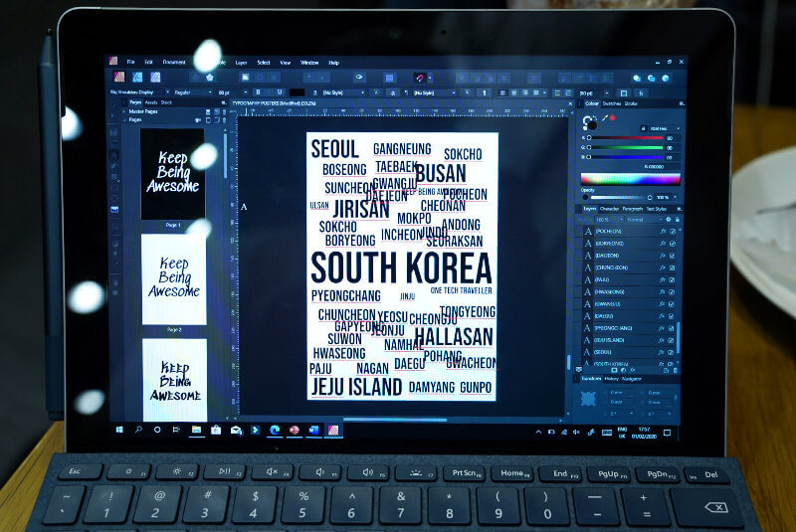
Task: Switch to the Swatches tab
Action: pos(612,103)
